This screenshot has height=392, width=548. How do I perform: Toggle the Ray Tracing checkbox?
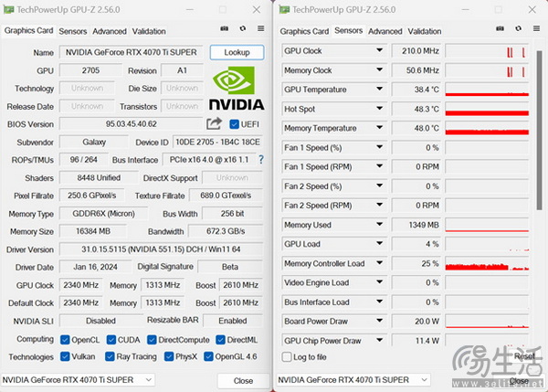click(110, 356)
